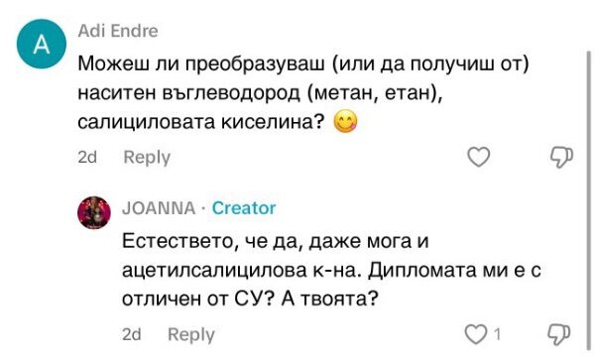Reply to JOANNA's creator comment
The width and height of the screenshot is (595, 364).
coord(191,334)
